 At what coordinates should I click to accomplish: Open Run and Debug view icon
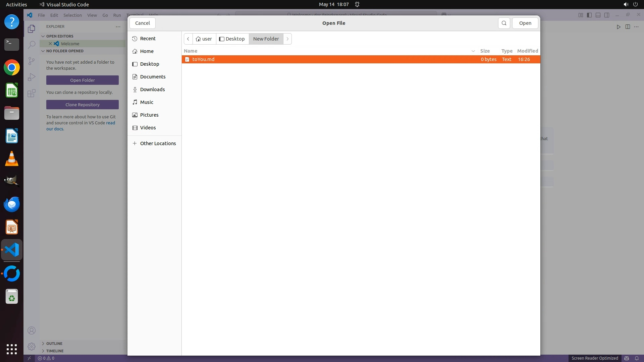(x=32, y=77)
